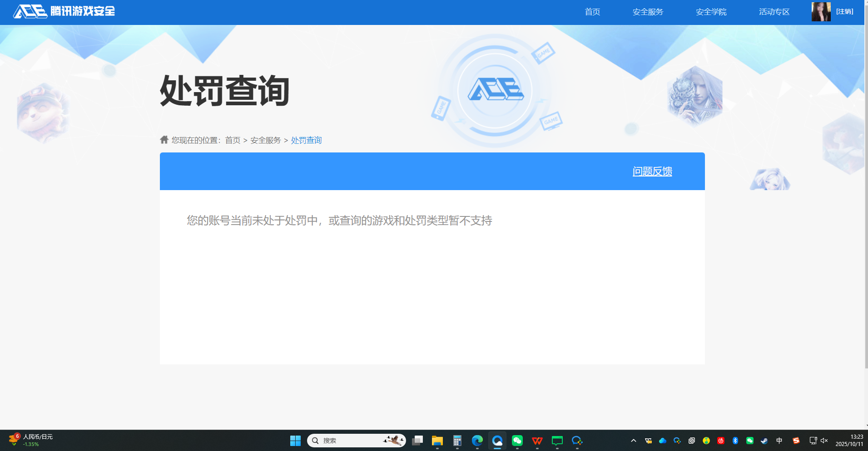This screenshot has width=868, height=451.
Task: Click the 问题反馈 feedback link
Action: click(x=652, y=172)
